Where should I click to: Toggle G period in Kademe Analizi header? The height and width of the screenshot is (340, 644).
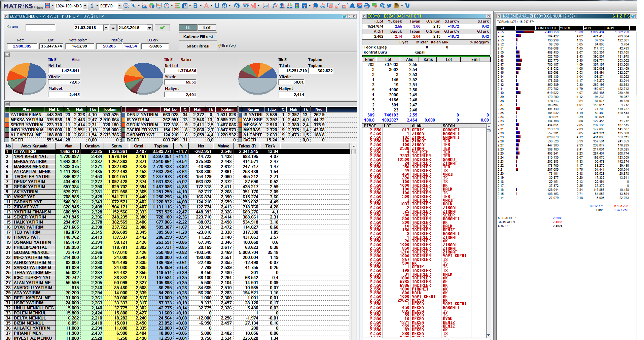(x=614, y=16)
